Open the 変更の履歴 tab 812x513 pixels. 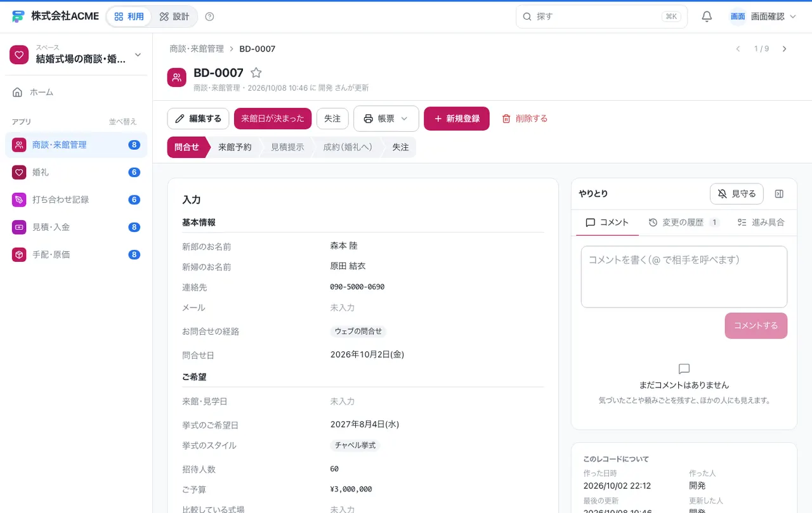click(x=684, y=223)
